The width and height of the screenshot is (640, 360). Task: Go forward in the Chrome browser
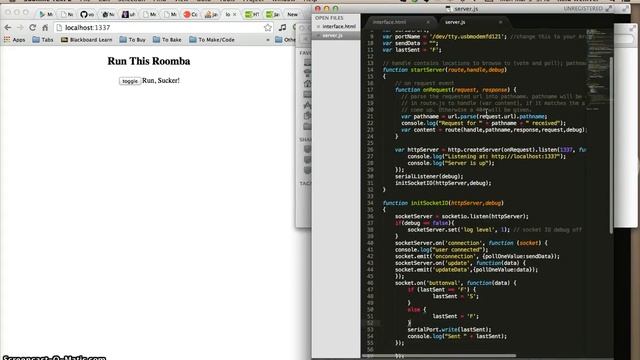[20, 27]
